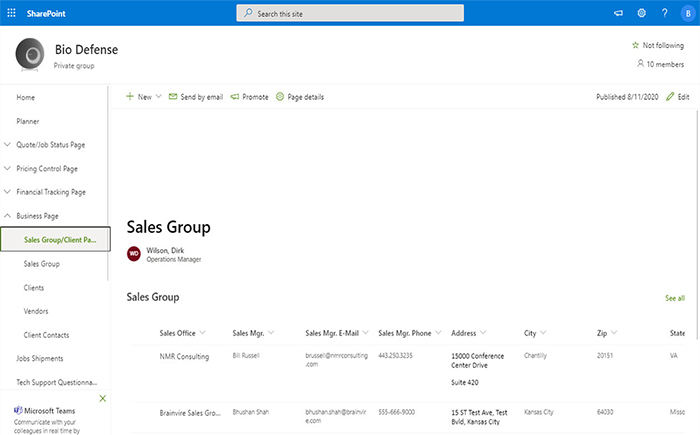Screen dimensions: 700x435
Task: Click phone 443.250.3235 cell
Action: (x=396, y=356)
